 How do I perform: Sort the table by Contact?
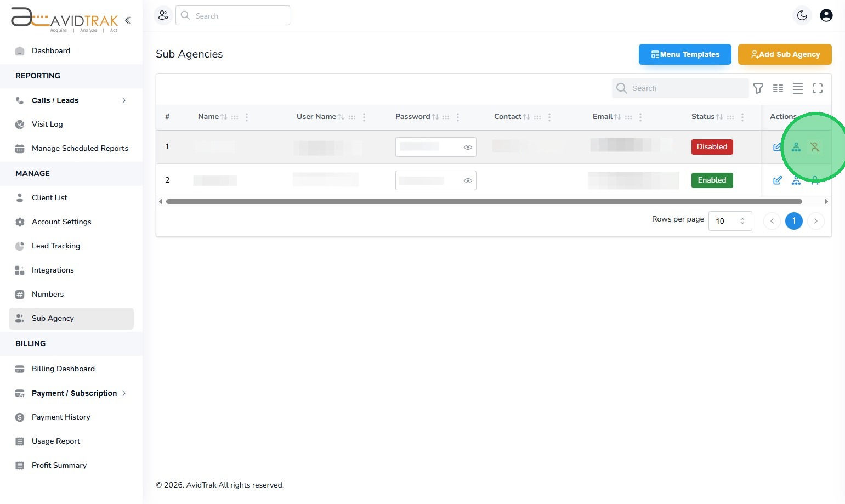pos(526,117)
